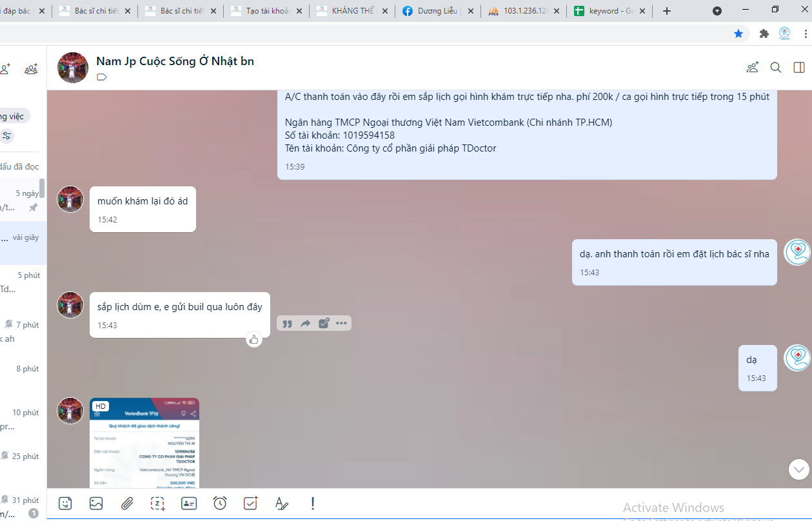Forward the 'sắp lịch dùm e' message
The height and width of the screenshot is (521, 812).
tap(304, 323)
